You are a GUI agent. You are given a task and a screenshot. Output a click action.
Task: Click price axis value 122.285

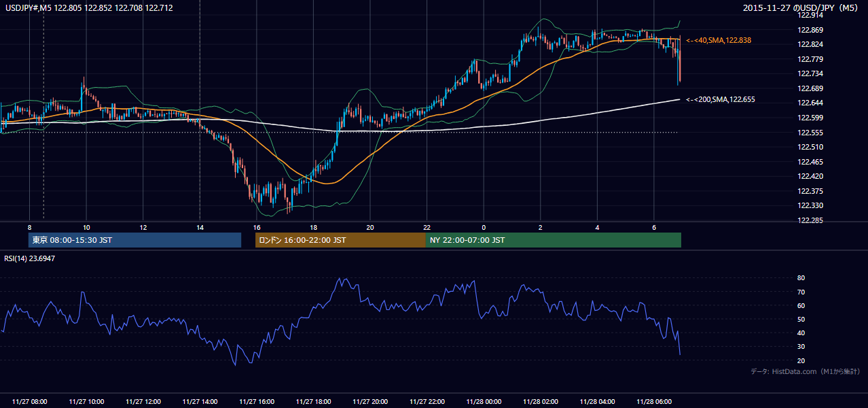pos(811,220)
